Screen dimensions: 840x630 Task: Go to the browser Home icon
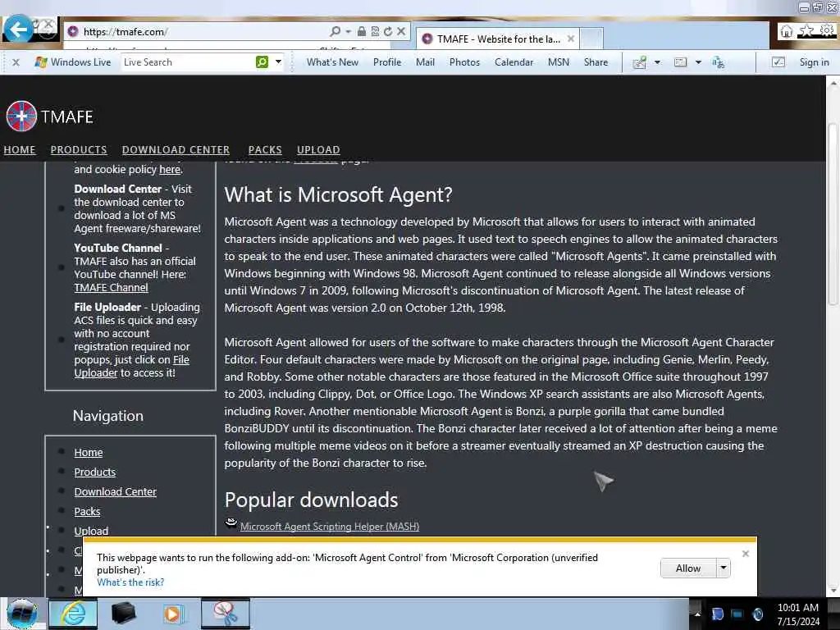[787, 31]
